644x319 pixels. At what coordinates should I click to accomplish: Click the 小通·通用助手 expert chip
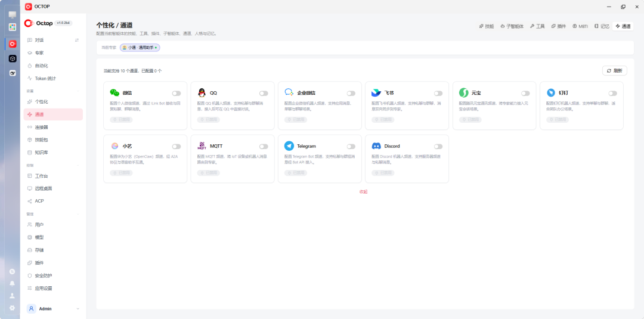point(140,48)
